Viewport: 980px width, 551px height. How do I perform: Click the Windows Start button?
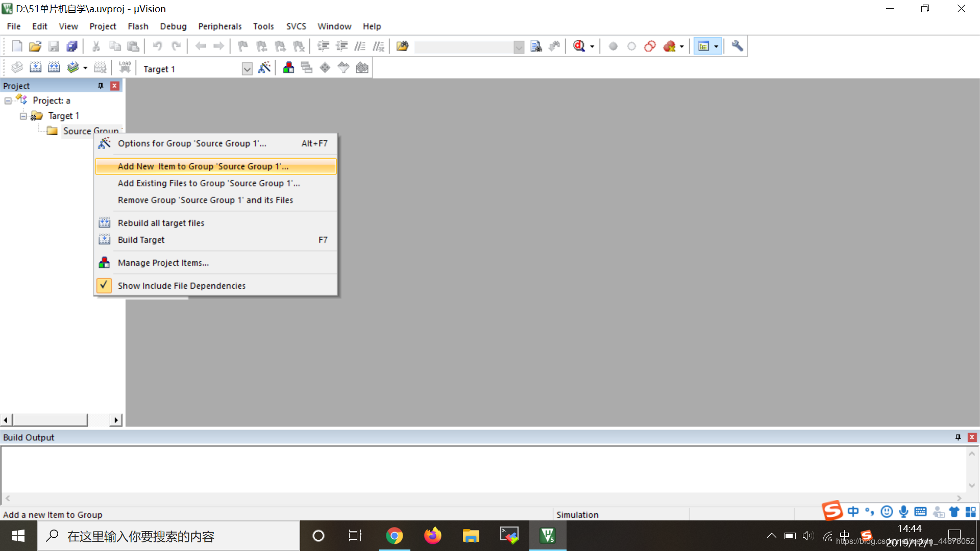[18, 536]
